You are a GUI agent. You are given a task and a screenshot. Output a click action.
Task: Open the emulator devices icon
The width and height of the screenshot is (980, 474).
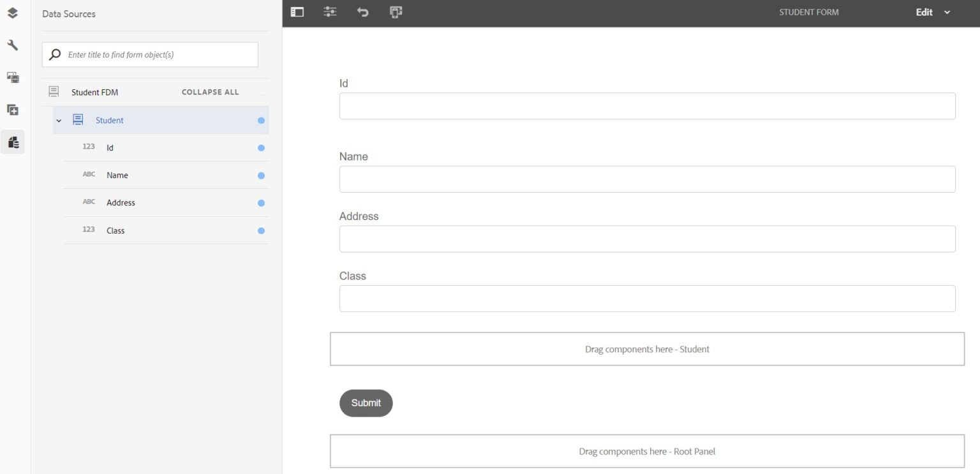[x=396, y=12]
